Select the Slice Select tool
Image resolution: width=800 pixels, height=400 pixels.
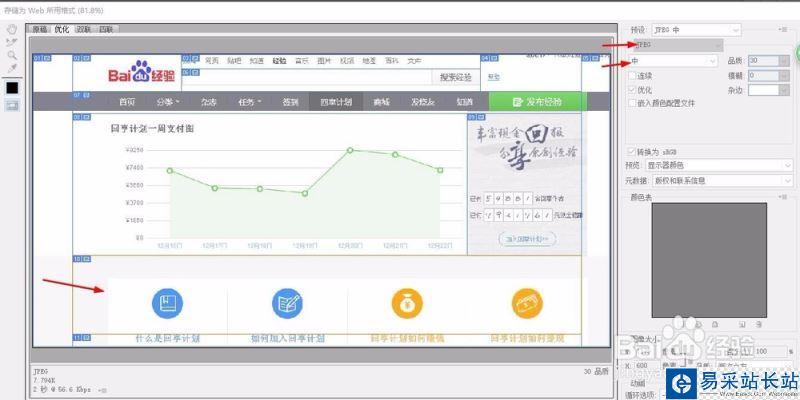tap(12, 42)
